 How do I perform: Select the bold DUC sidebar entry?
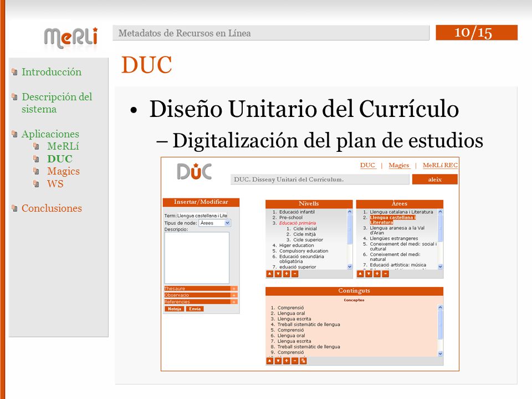pos(60,159)
